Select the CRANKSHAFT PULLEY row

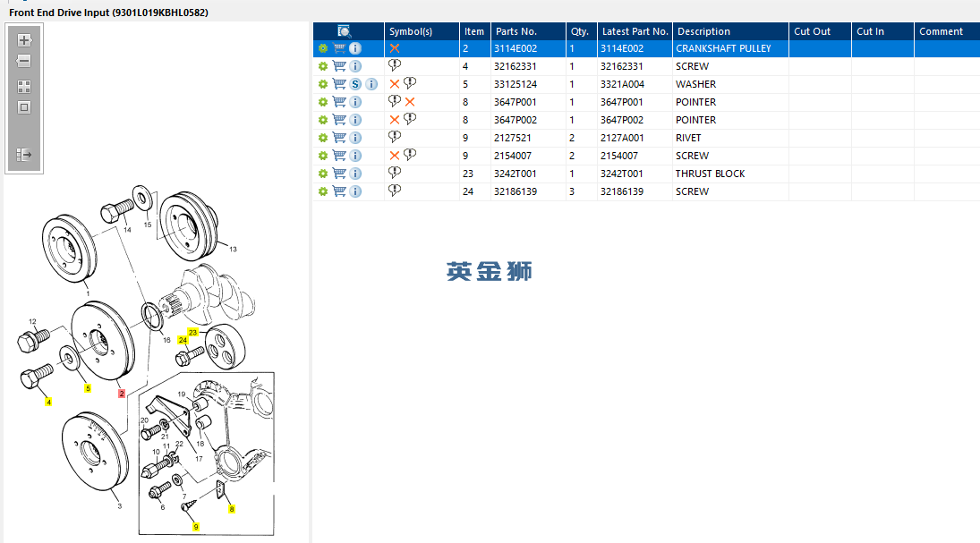(x=646, y=48)
